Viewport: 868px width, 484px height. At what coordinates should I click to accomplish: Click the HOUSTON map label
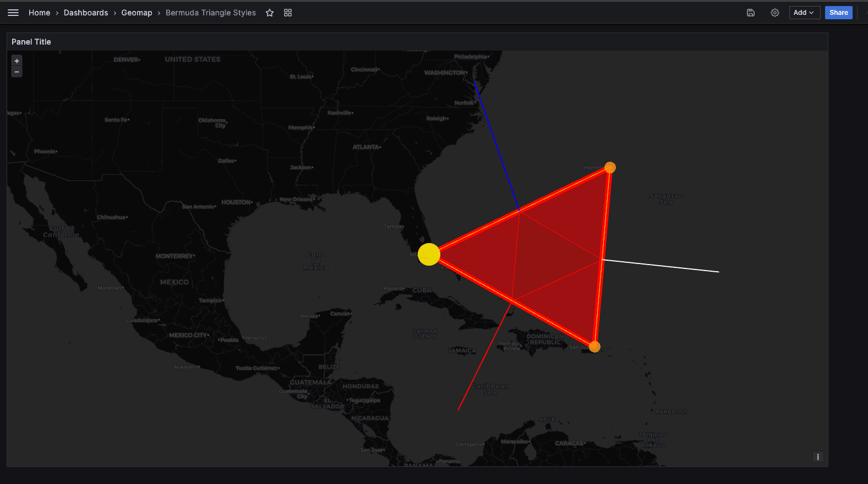coord(237,202)
